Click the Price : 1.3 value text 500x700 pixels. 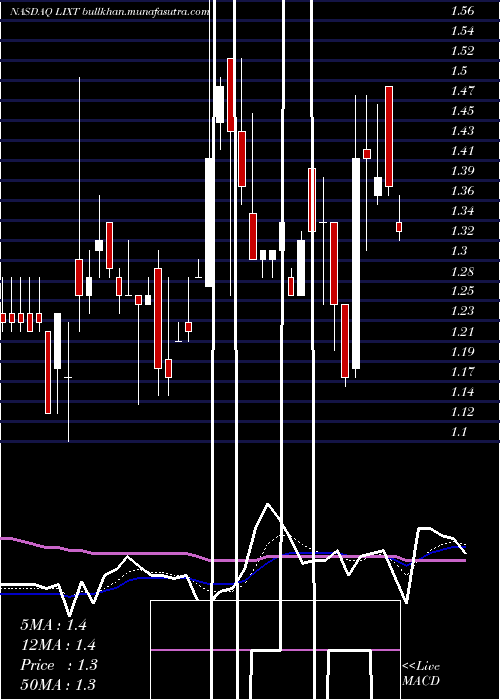pos(59,665)
